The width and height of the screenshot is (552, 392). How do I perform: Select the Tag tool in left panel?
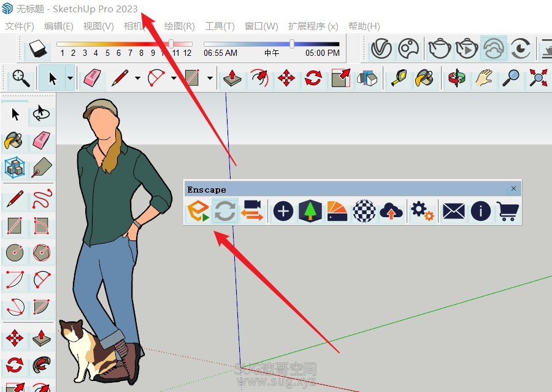pyautogui.click(x=42, y=167)
